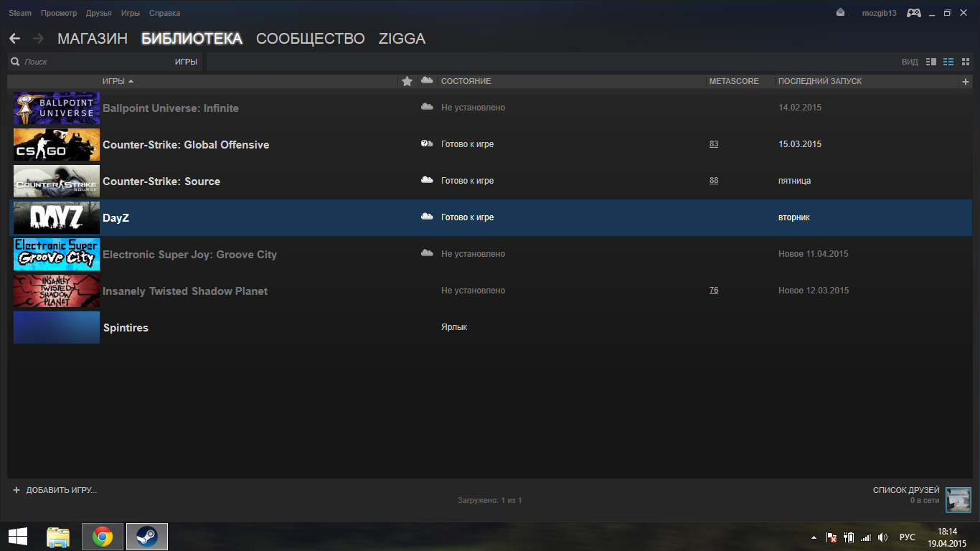This screenshot has height=551, width=980.
Task: Sort by cloud column header icon
Action: tap(427, 80)
